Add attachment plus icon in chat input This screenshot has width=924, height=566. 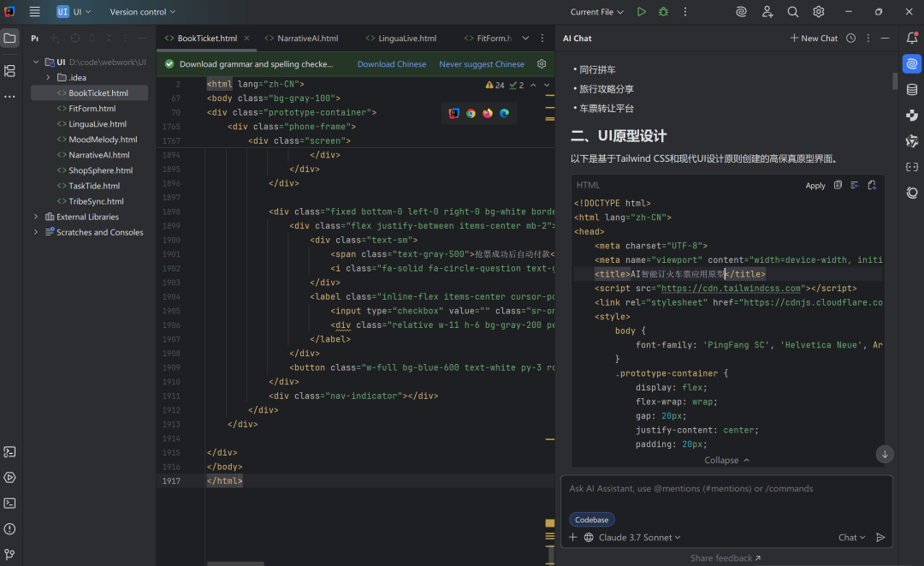click(572, 537)
